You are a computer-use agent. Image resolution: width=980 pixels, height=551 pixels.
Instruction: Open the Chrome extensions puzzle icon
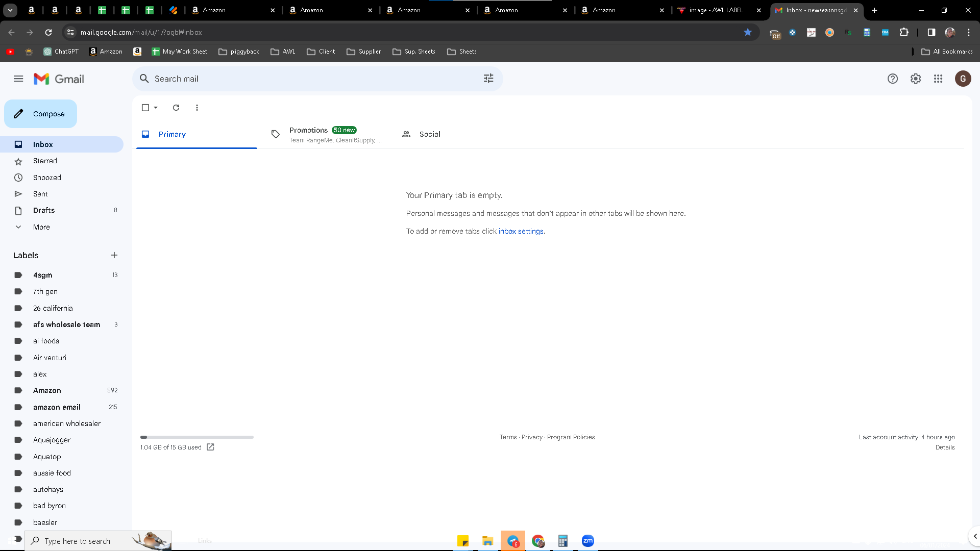[x=904, y=32]
